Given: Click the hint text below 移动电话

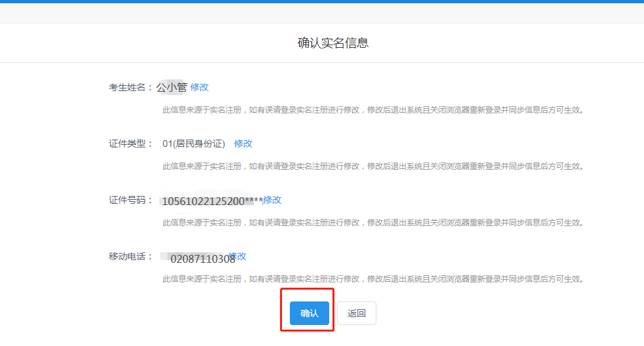Looking at the screenshot, I should [372, 279].
